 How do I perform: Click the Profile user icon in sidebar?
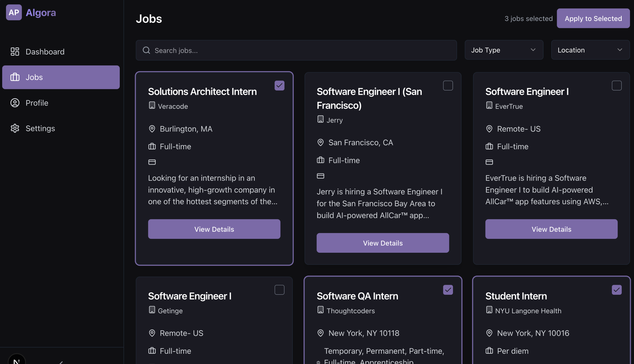[15, 103]
